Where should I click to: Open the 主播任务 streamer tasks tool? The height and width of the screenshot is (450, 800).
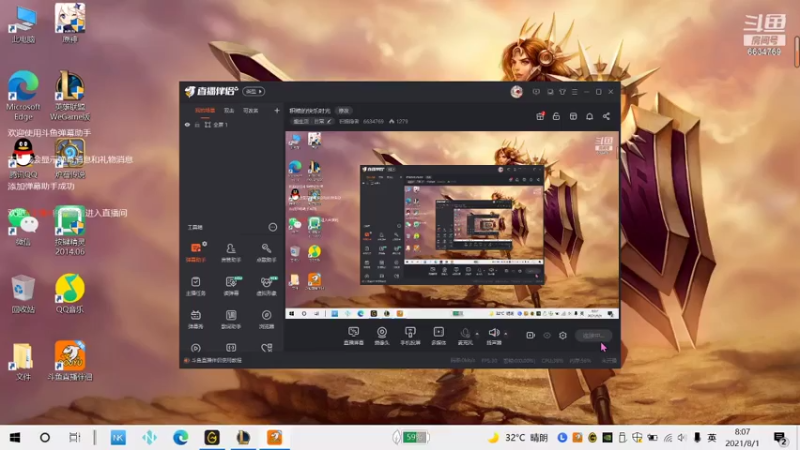pos(195,286)
